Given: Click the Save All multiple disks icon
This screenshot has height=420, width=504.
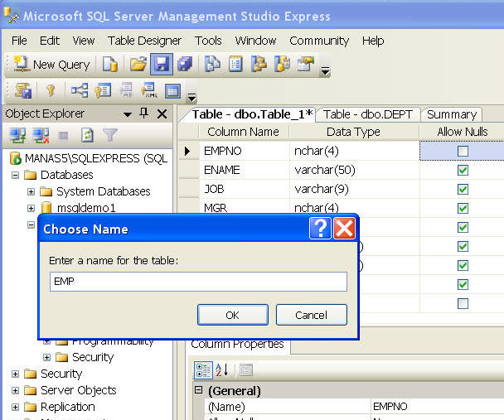Looking at the screenshot, I should (185, 65).
